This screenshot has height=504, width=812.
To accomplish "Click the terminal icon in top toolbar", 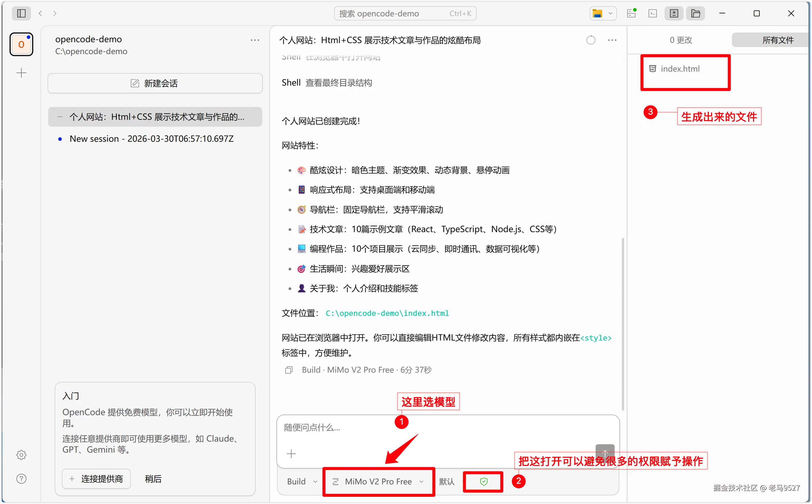I will click(x=652, y=13).
